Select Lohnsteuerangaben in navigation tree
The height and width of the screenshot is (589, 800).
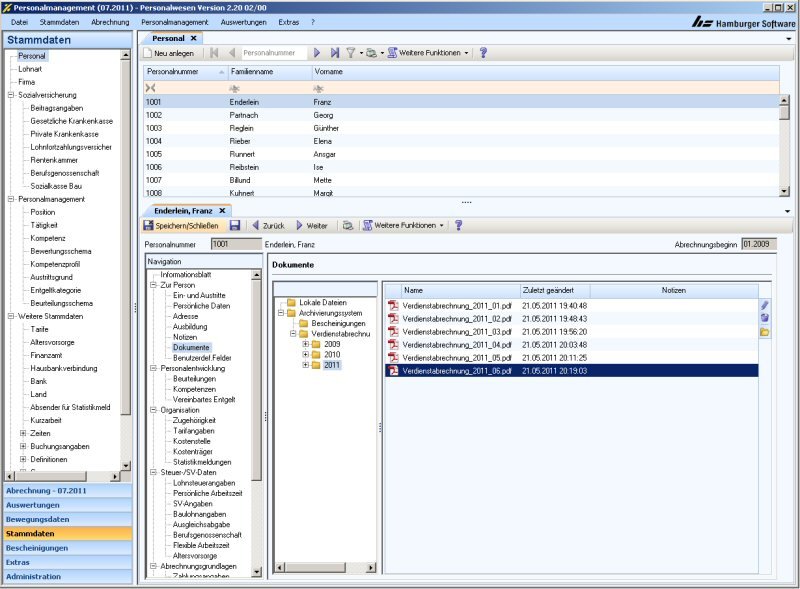(202, 483)
